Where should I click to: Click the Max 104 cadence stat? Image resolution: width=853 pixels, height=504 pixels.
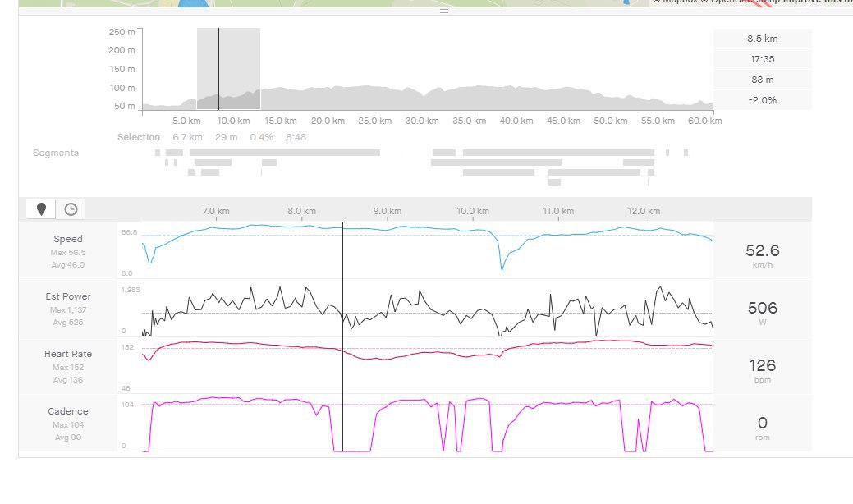(68, 424)
